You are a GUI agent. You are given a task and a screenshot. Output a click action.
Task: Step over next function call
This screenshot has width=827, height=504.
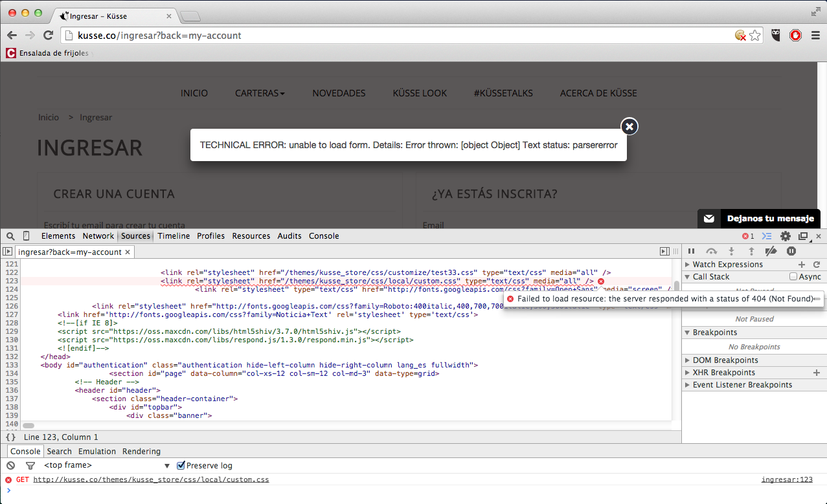pyautogui.click(x=711, y=251)
